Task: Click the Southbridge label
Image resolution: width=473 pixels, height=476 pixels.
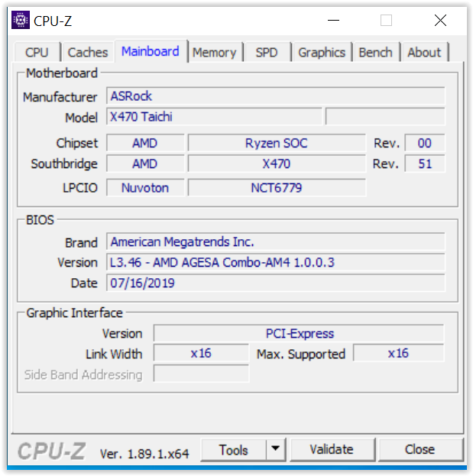Action: pos(64,164)
